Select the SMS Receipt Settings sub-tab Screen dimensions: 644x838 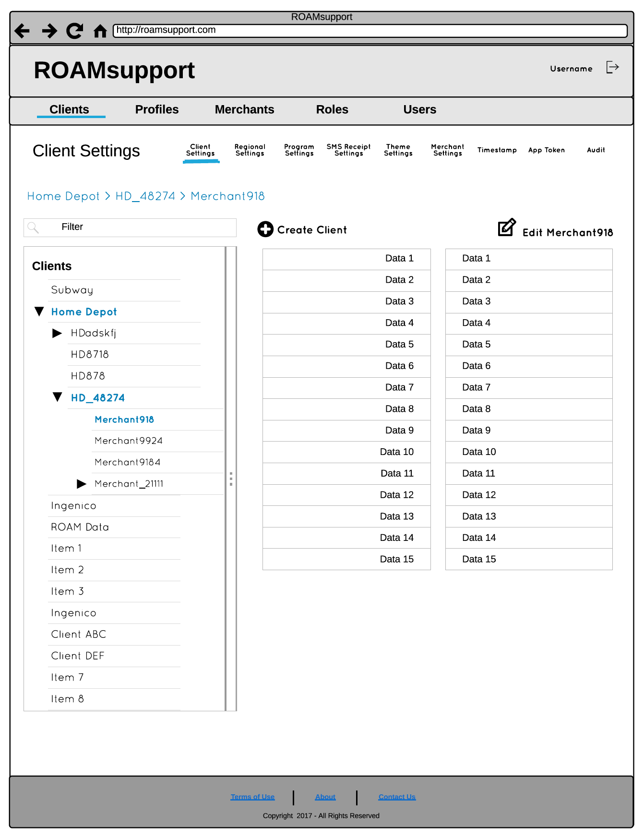pos(349,150)
